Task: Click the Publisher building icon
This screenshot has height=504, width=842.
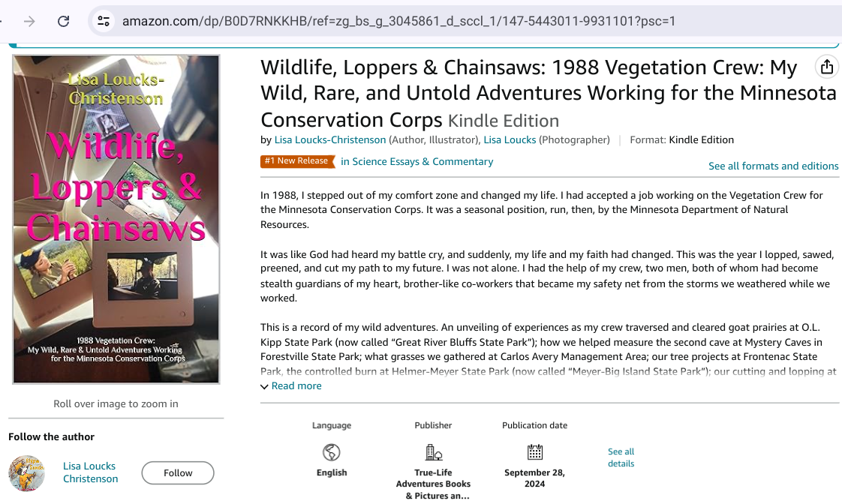Action: click(433, 451)
